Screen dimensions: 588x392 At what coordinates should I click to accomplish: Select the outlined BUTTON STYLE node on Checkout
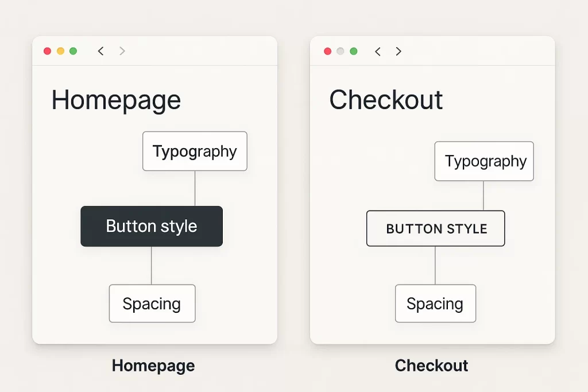(436, 228)
